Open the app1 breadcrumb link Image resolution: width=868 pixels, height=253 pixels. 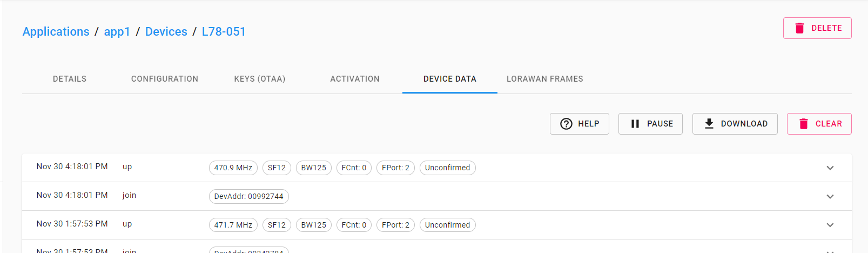tap(117, 32)
